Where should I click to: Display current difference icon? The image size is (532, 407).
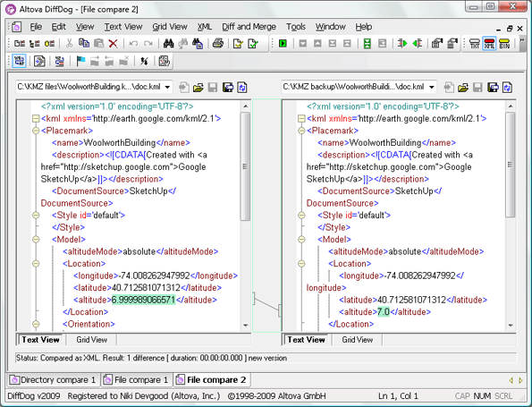pyautogui.click(x=382, y=44)
